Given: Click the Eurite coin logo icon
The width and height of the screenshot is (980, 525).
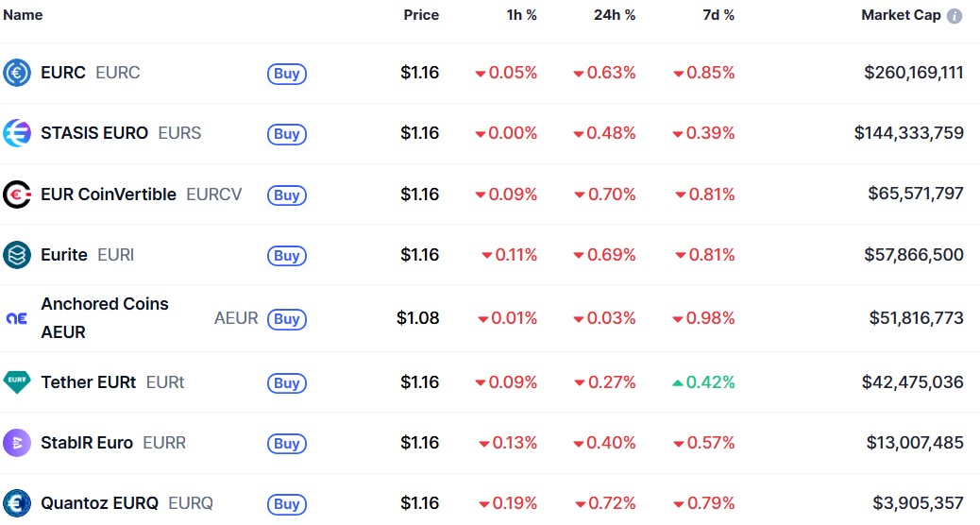Looking at the screenshot, I should tap(17, 255).
